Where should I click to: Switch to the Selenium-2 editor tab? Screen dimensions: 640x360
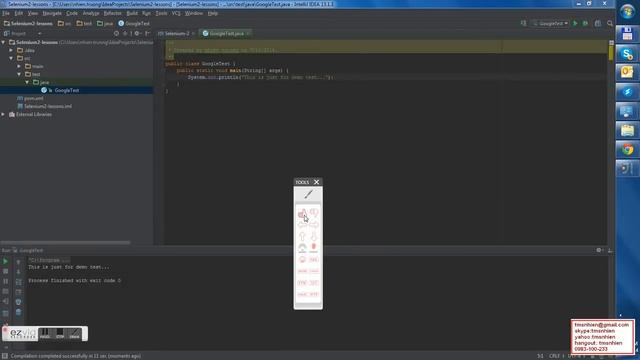pyautogui.click(x=177, y=33)
